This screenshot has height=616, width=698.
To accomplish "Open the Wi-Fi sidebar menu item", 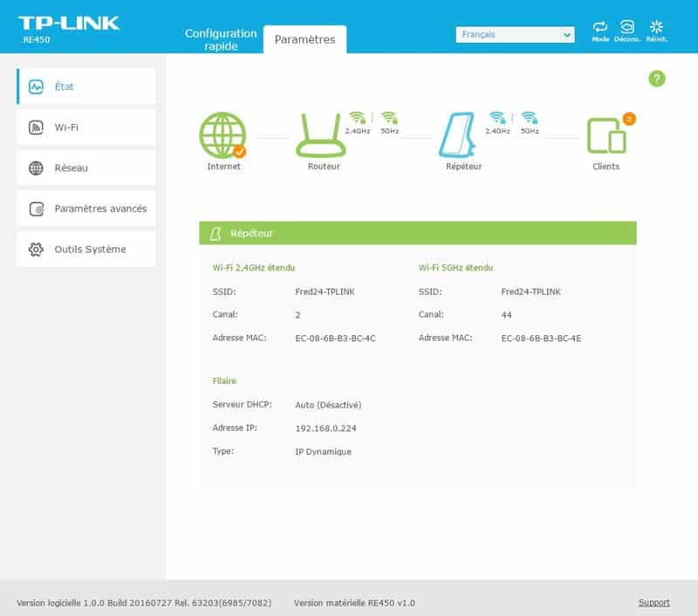I will [86, 127].
